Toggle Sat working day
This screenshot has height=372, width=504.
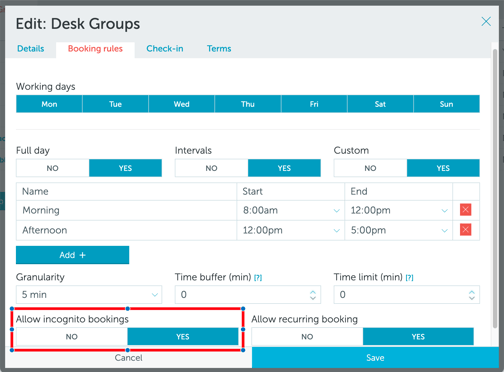tap(380, 104)
